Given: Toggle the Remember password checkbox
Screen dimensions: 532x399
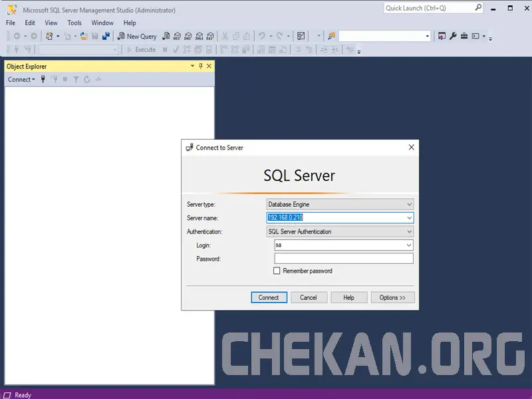Looking at the screenshot, I should click(277, 271).
